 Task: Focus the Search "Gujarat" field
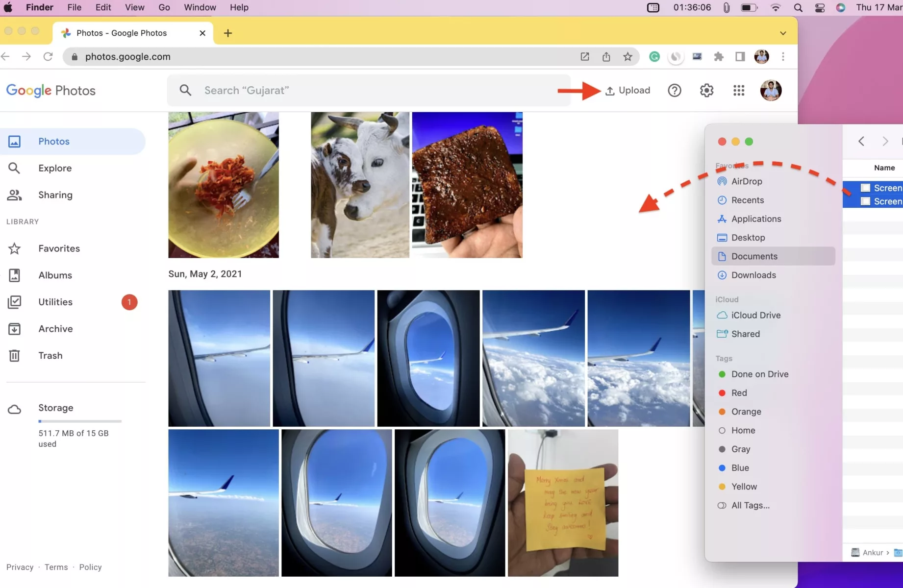(369, 90)
